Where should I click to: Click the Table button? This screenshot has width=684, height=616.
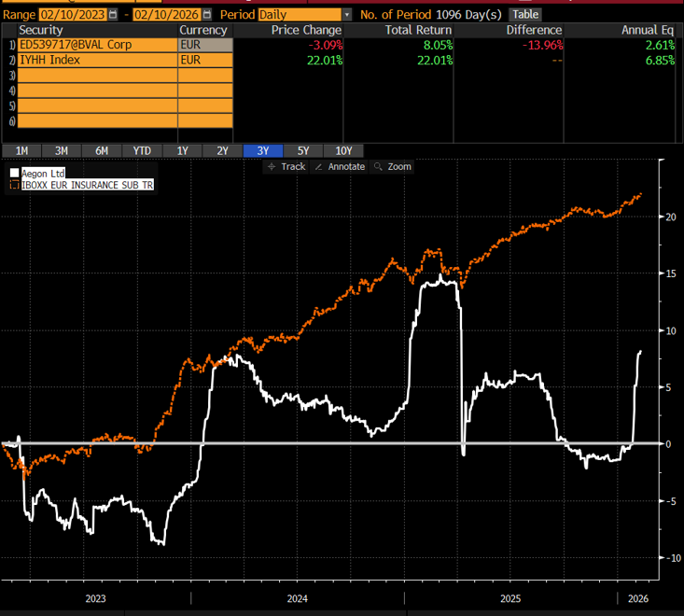[525, 15]
